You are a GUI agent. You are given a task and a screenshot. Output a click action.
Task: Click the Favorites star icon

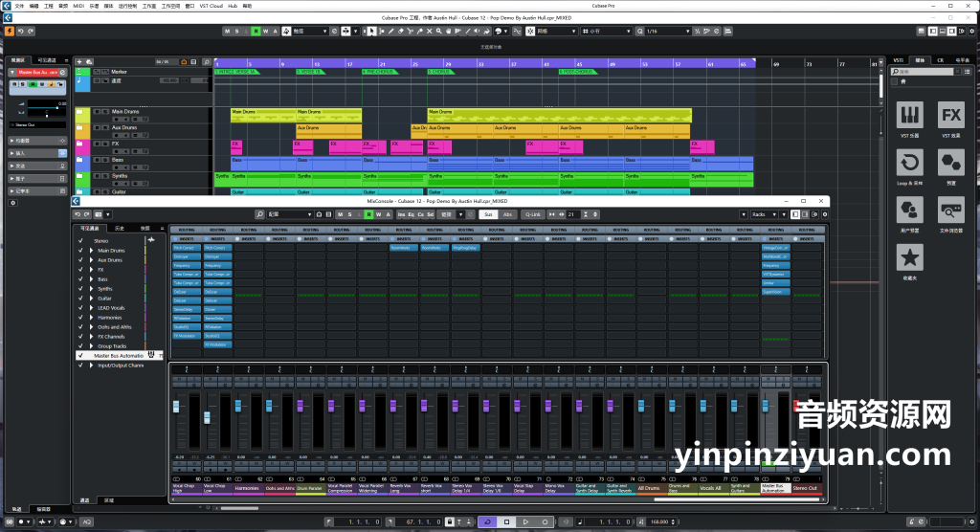[909, 256]
